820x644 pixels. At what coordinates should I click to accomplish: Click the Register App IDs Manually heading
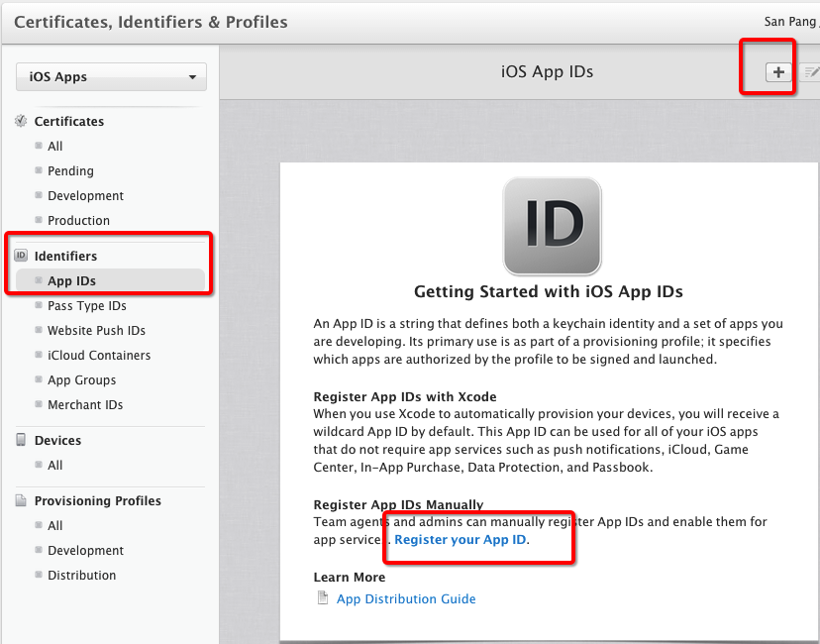click(398, 504)
